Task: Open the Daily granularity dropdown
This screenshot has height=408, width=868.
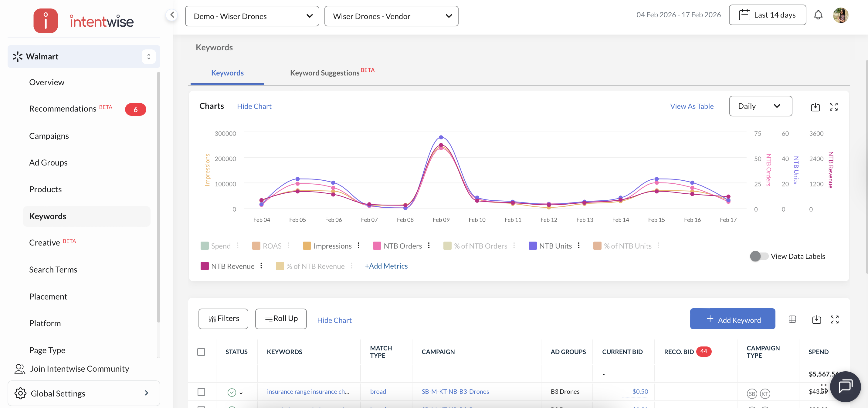Action: pos(760,106)
